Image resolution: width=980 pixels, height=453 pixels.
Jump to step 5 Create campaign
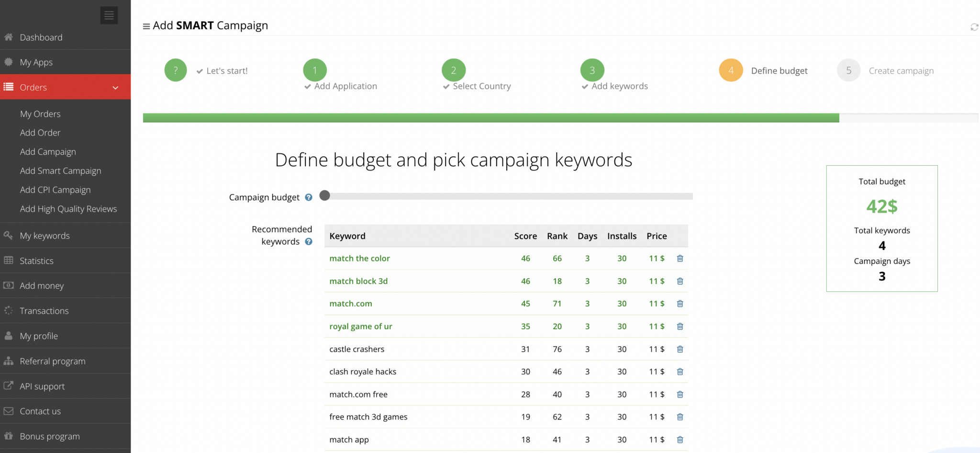click(848, 70)
